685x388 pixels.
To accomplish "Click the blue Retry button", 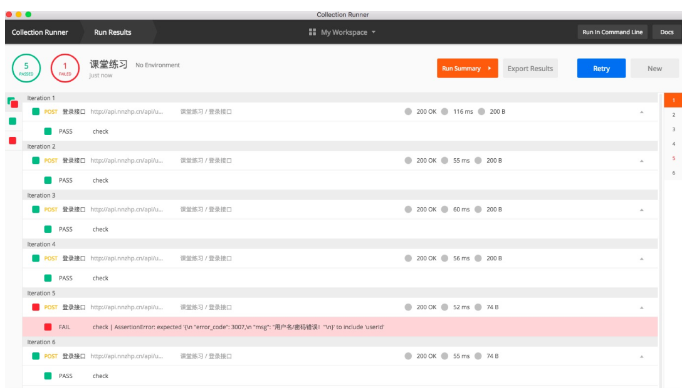I will coord(601,68).
